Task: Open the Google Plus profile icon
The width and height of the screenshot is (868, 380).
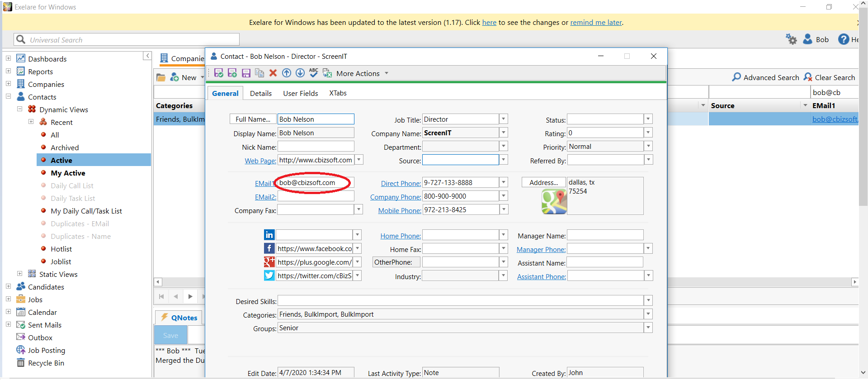Action: 269,262
